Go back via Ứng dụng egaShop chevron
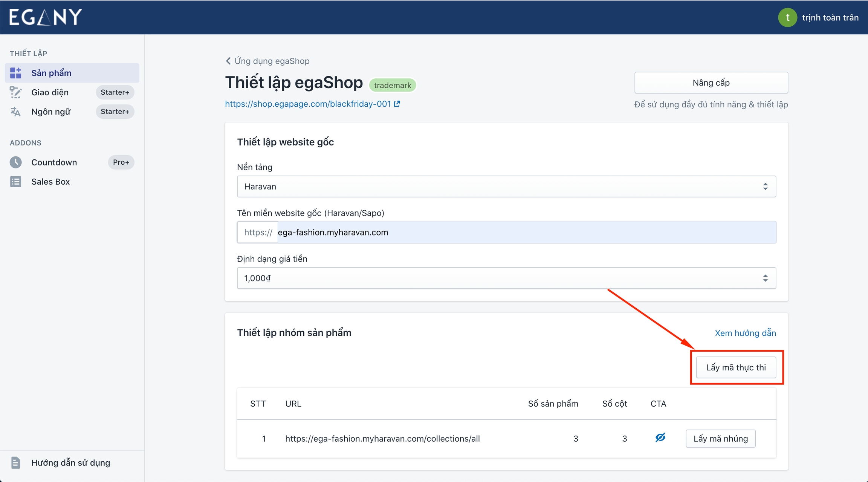The width and height of the screenshot is (868, 482). tap(228, 61)
